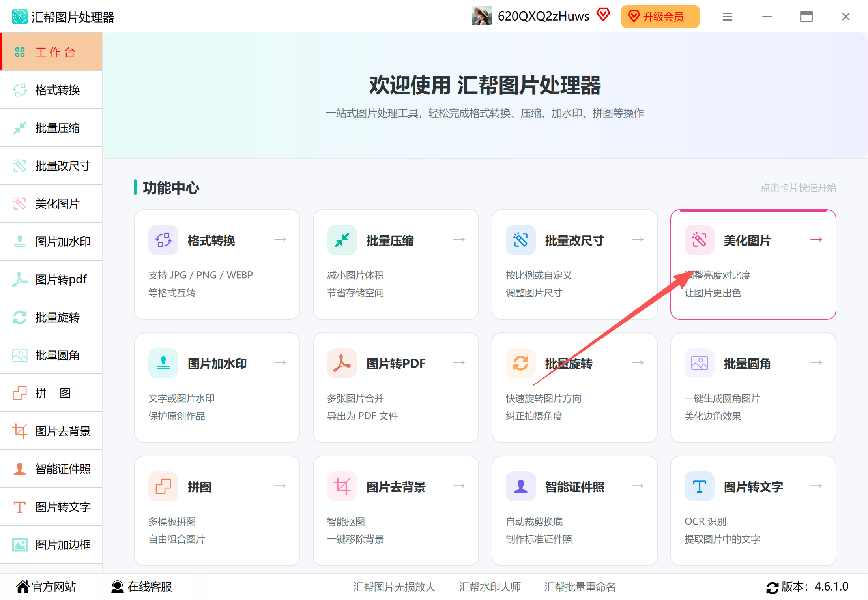Click the 拼图 sidebar icon
Screen dimensions: 868x600
click(x=19, y=393)
